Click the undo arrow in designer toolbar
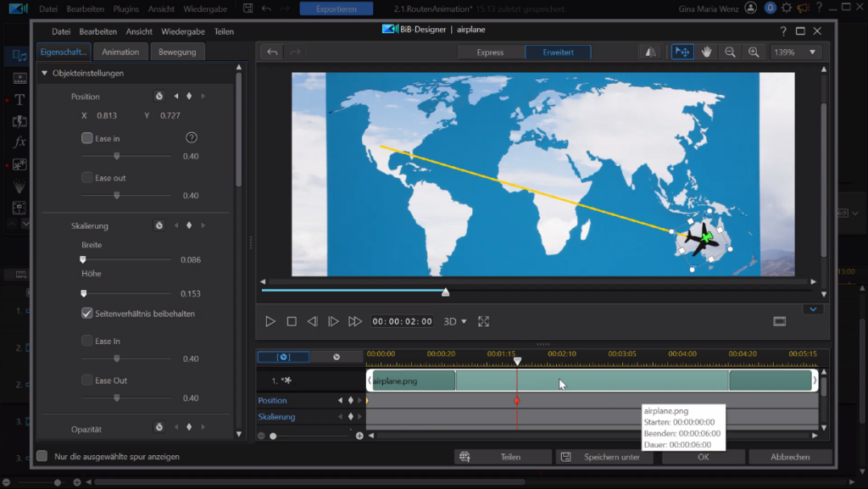Viewport: 868px width, 489px height. click(272, 53)
